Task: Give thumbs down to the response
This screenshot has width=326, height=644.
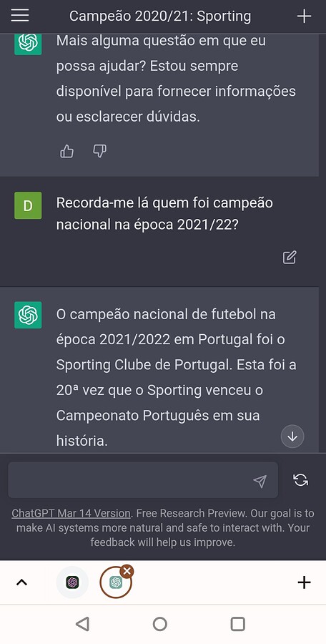Action: tap(100, 152)
